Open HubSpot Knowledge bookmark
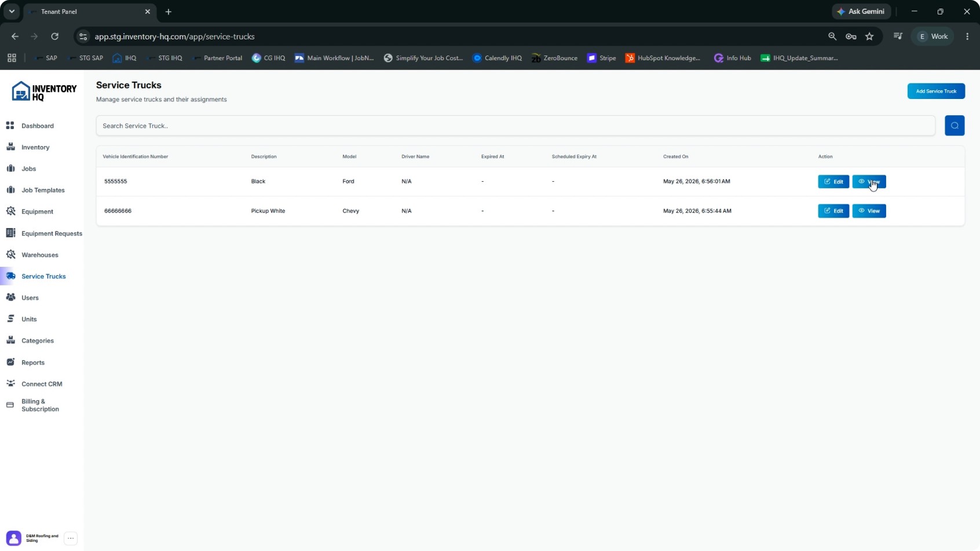The image size is (980, 551). [663, 58]
